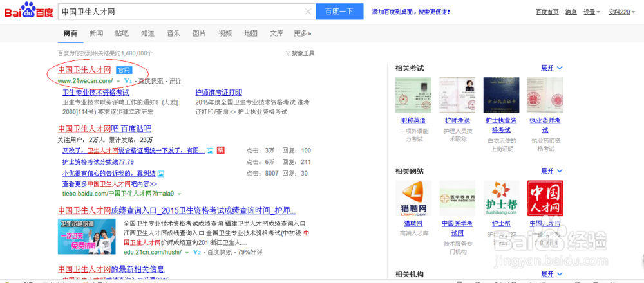Image resolution: width=644 pixels, height=283 pixels.
Task: Expand 更多» products menu
Action: click(x=302, y=33)
